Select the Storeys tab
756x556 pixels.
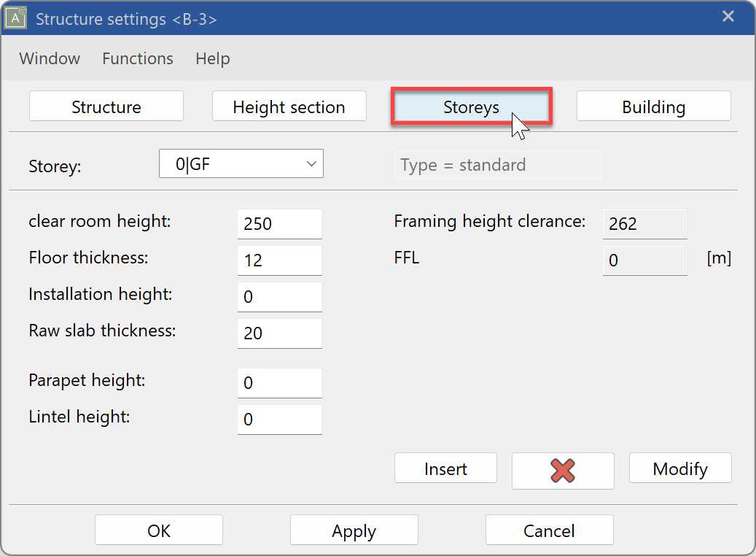[x=471, y=106]
